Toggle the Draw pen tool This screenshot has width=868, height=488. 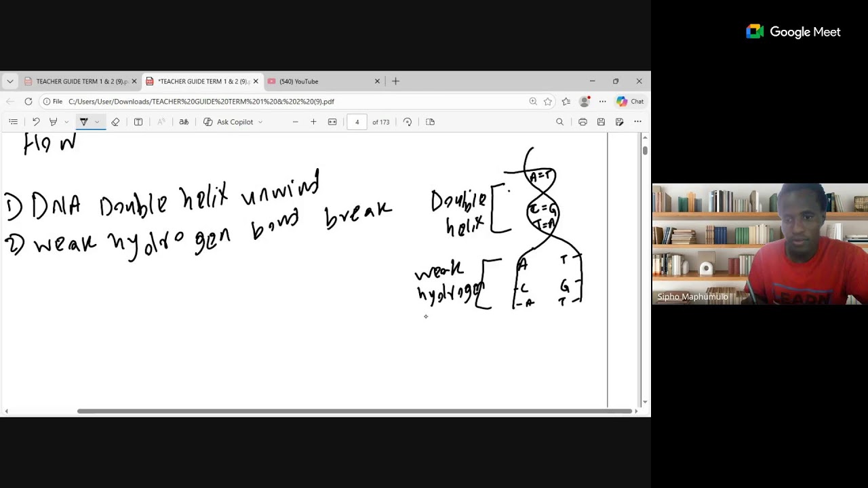pyautogui.click(x=83, y=122)
